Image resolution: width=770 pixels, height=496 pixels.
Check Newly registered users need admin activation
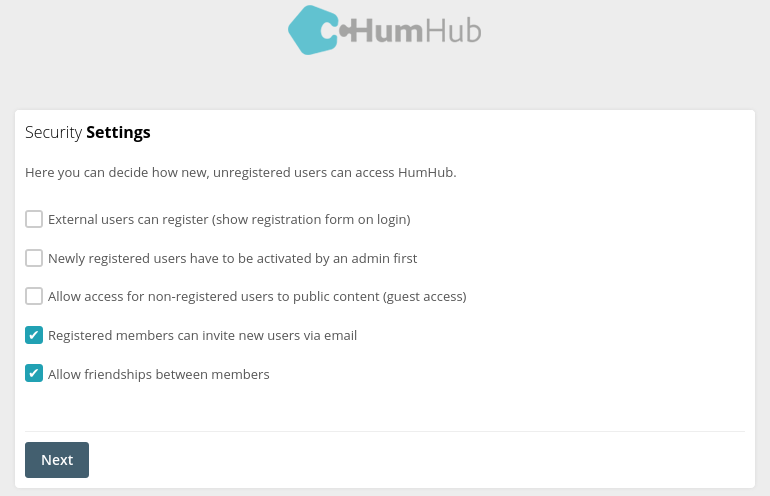(34, 258)
